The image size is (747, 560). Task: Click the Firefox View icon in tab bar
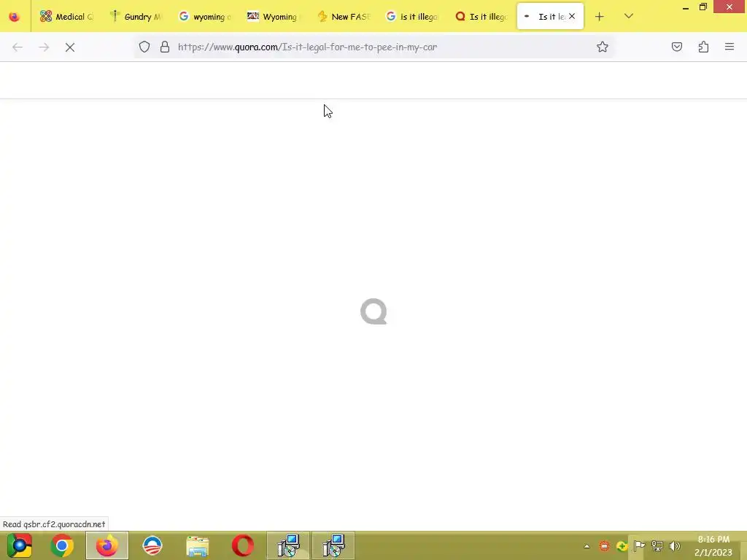pos(15,17)
